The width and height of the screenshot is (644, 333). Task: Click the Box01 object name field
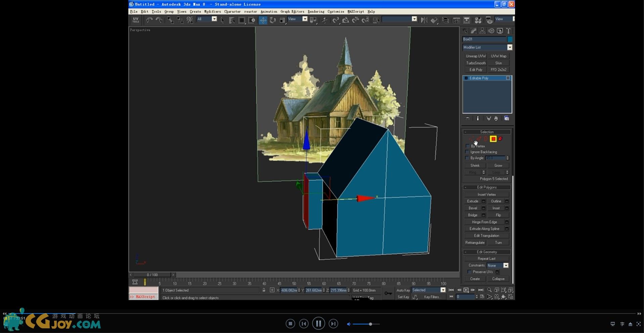coord(484,39)
